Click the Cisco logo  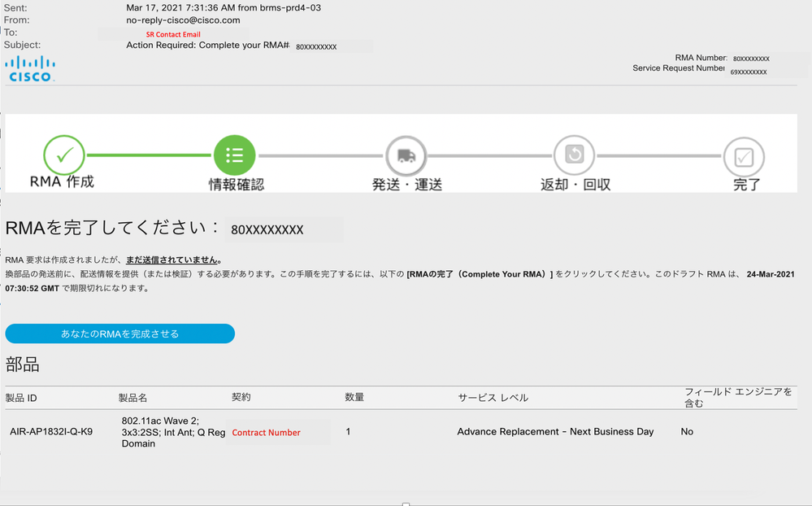[30, 69]
